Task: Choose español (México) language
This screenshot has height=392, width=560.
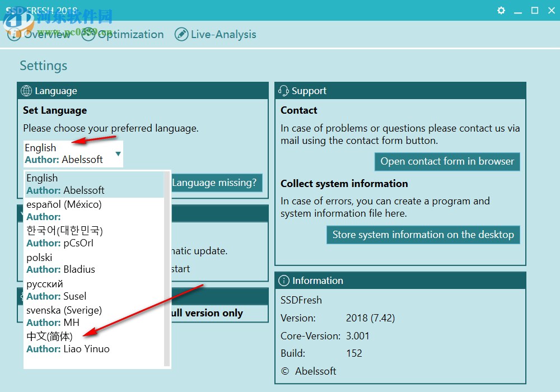Action: (x=95, y=211)
